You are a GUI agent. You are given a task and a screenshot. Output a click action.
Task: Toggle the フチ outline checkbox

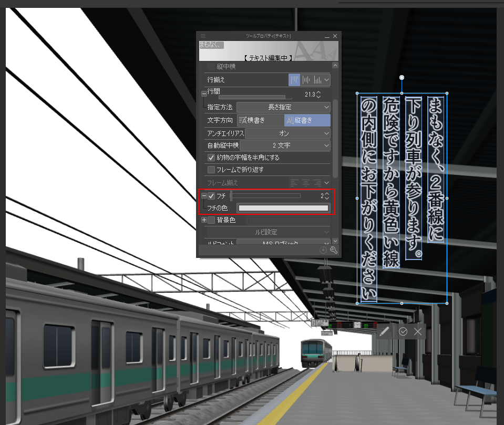pos(211,196)
